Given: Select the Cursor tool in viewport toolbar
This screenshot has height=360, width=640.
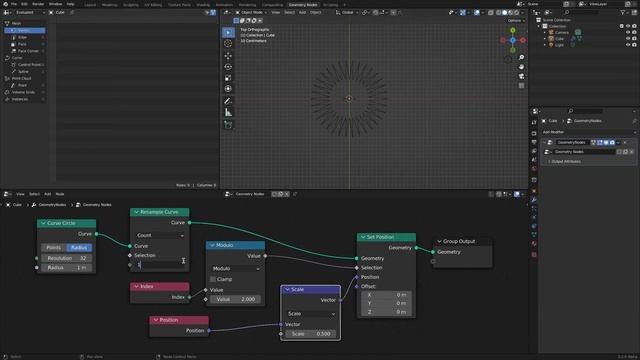Looking at the screenshot, I should 228,44.
